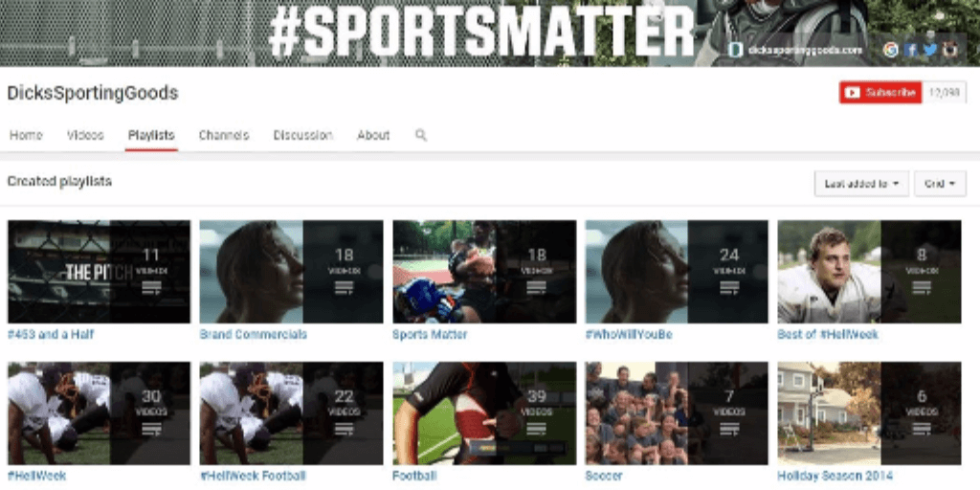
Task: Click the playlist icon on the 39-video Football thumbnail
Action: [x=536, y=430]
